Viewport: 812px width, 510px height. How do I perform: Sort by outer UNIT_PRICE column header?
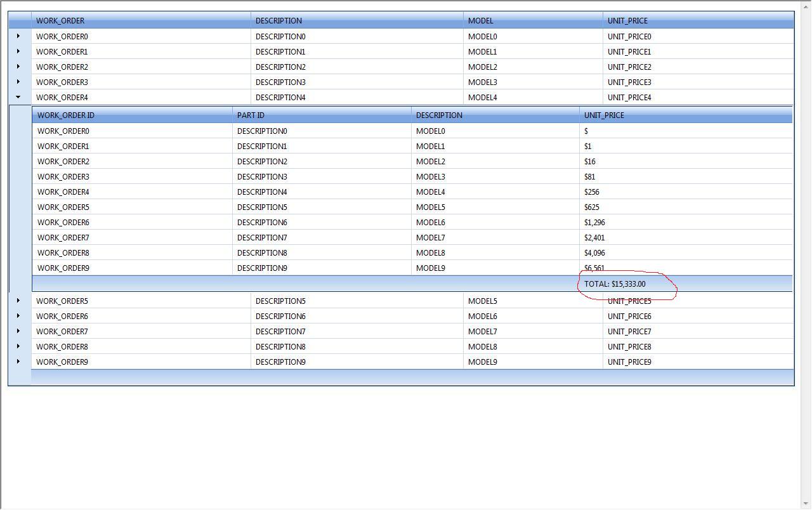click(x=698, y=20)
